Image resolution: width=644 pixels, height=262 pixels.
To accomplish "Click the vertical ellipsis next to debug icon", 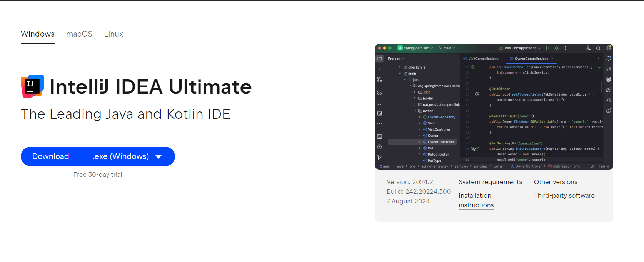I will tap(565, 48).
